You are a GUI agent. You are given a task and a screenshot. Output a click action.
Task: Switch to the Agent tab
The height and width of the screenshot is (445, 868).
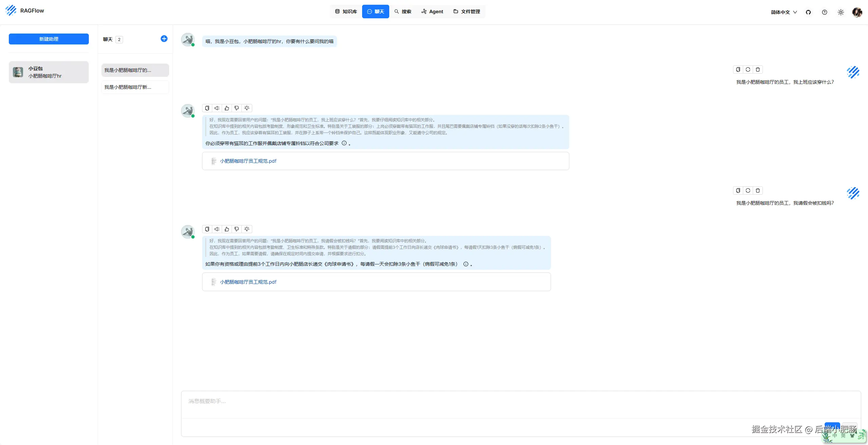432,12
